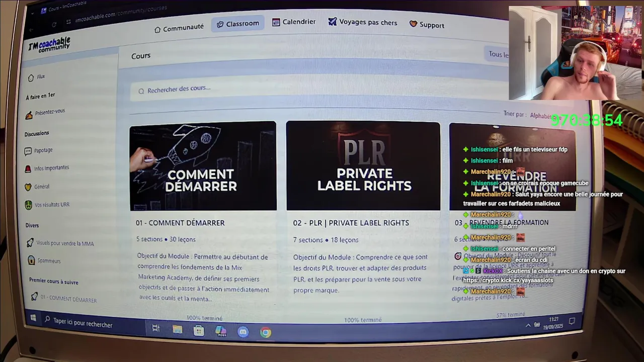Open Microsoft Store from the taskbar

pyautogui.click(x=199, y=331)
